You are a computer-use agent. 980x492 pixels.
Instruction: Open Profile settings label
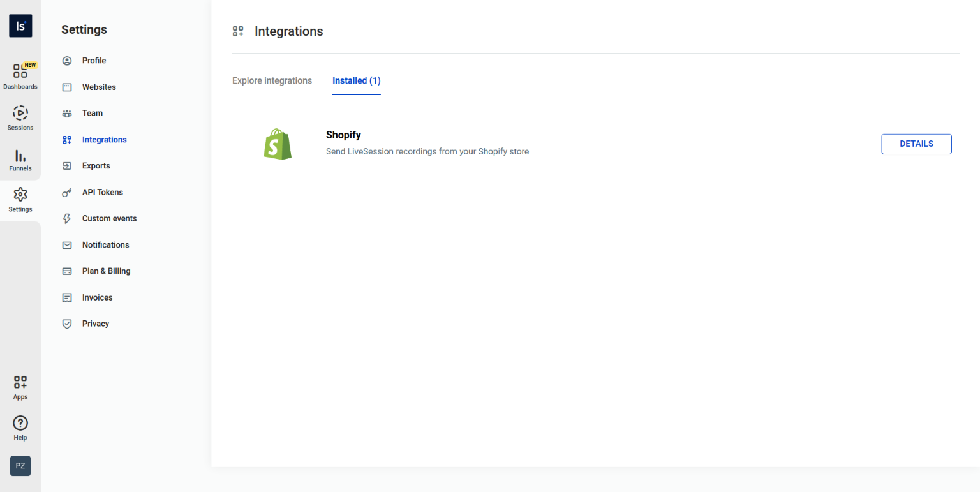click(94, 61)
